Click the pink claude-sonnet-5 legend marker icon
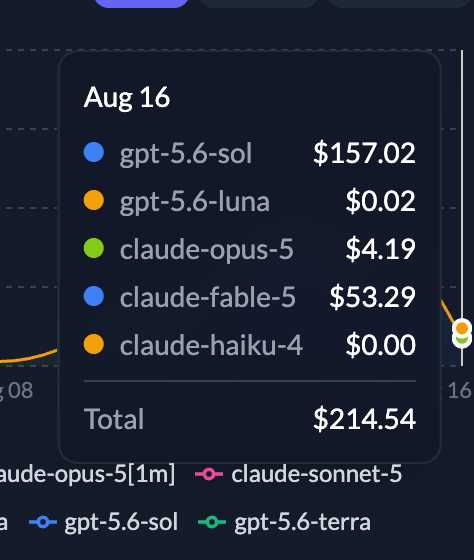Image resolution: width=474 pixels, height=560 pixels. pos(209,474)
